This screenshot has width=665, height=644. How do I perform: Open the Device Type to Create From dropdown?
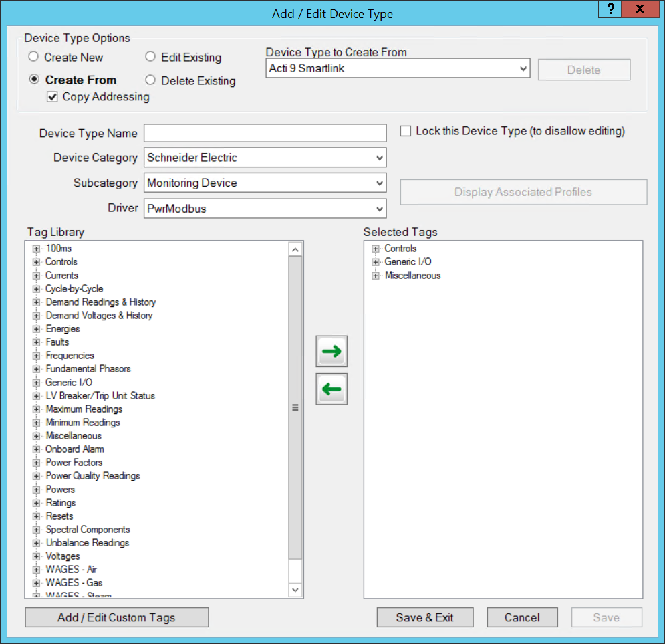tap(522, 68)
